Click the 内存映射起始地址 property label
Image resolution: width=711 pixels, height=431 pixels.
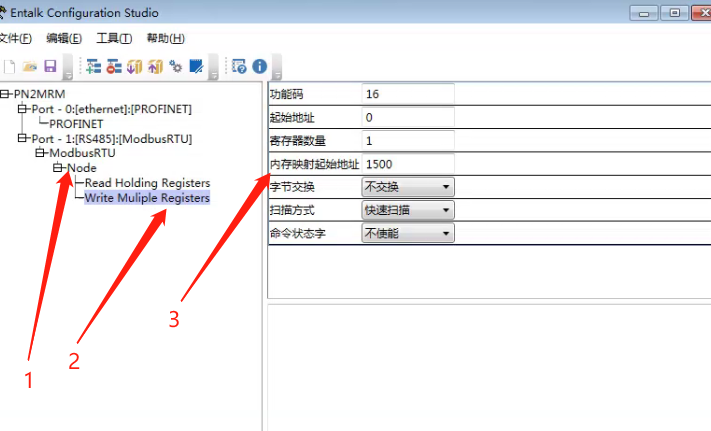point(315,164)
